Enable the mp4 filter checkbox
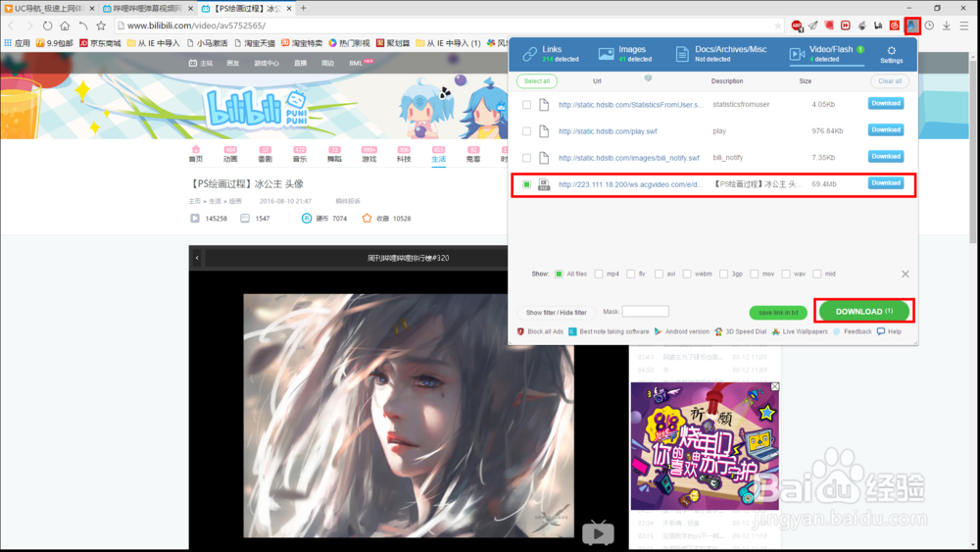The width and height of the screenshot is (980, 552). point(599,274)
